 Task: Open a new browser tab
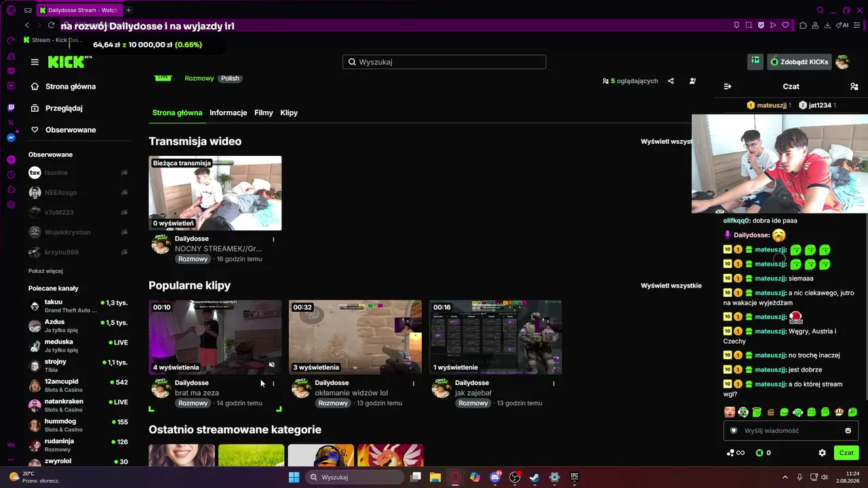tap(128, 10)
